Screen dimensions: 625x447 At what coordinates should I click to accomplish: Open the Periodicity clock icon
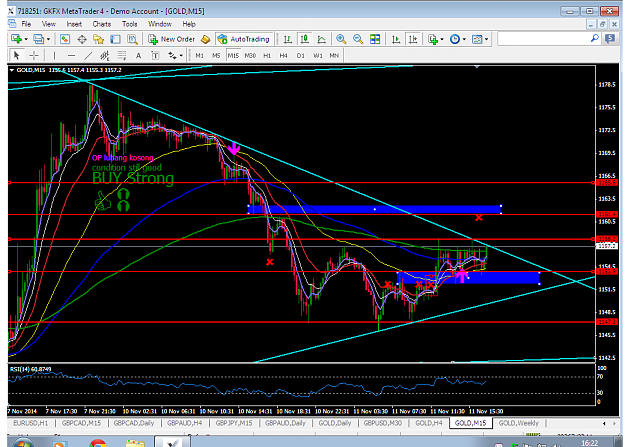(x=455, y=39)
